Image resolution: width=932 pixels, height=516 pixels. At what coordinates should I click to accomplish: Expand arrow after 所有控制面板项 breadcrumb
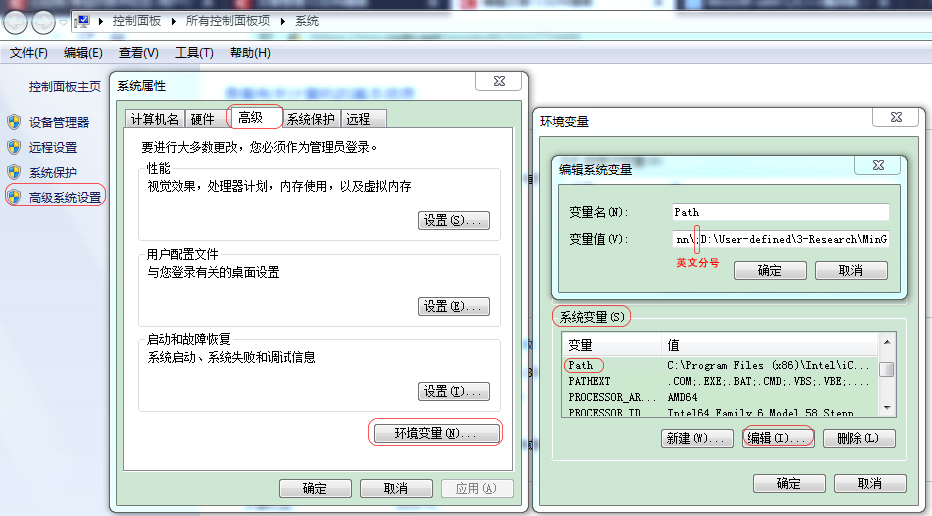click(283, 21)
